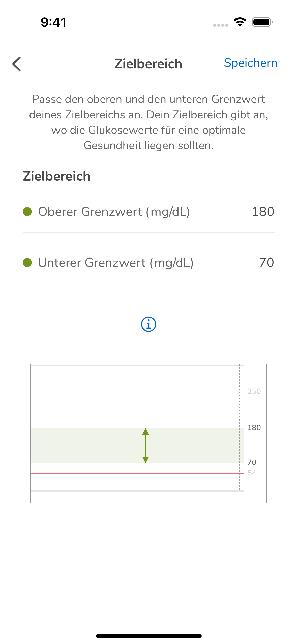Go back using the chevron arrow
This screenshot has width=297, height=644.
coord(17,64)
